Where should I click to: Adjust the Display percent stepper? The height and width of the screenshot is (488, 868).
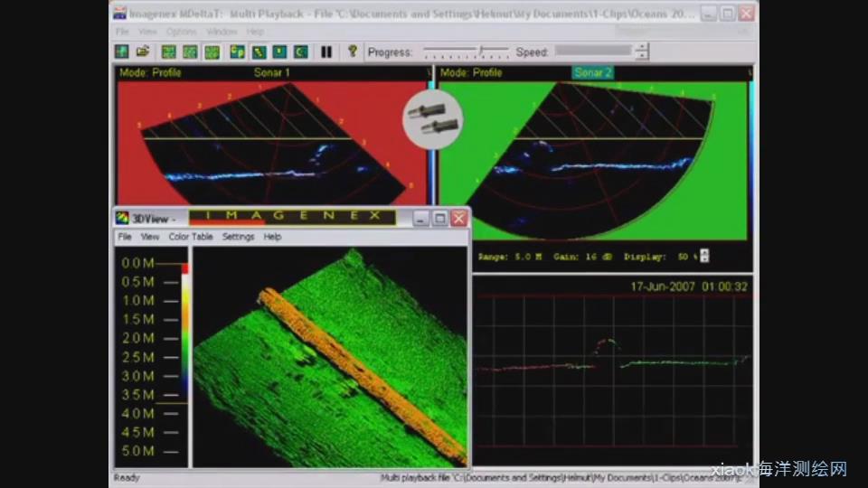704,256
